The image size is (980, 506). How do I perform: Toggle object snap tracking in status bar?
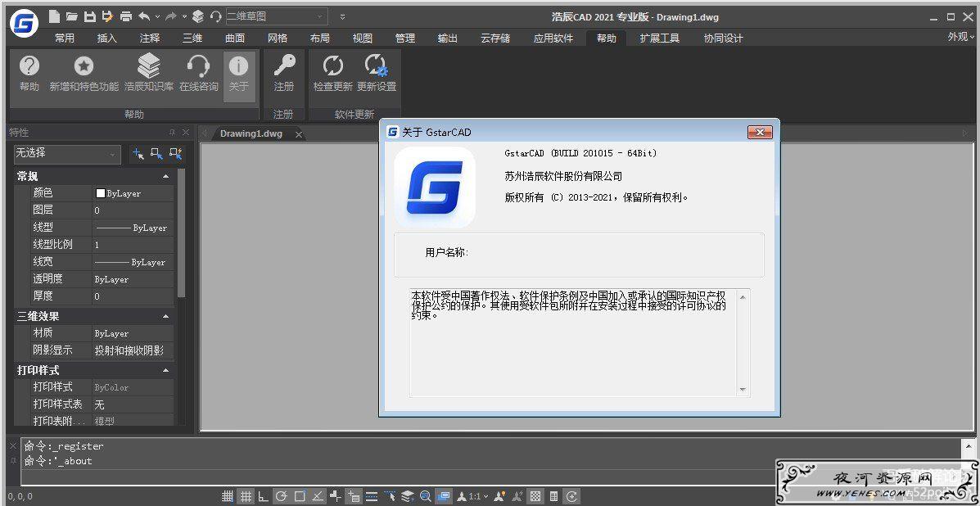tap(318, 497)
